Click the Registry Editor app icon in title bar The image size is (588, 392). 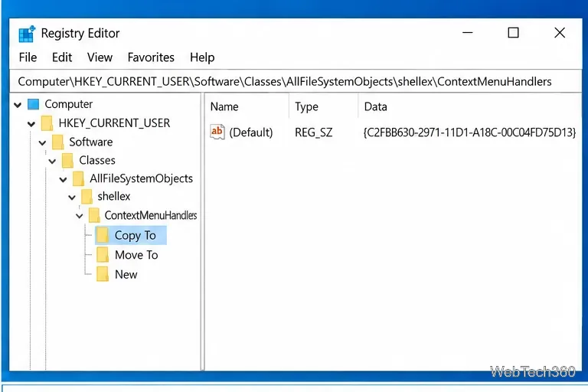[27, 34]
